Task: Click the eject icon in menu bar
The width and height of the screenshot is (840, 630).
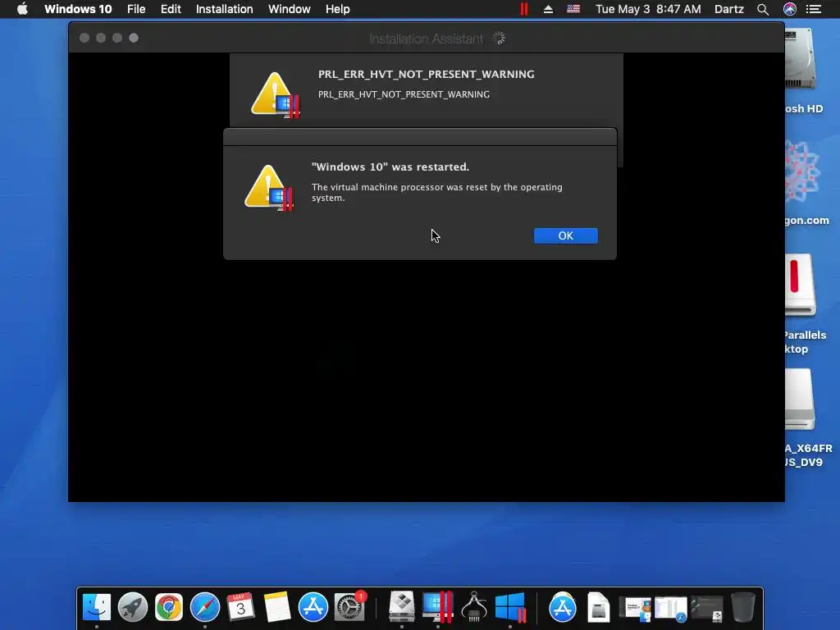Action: [548, 9]
